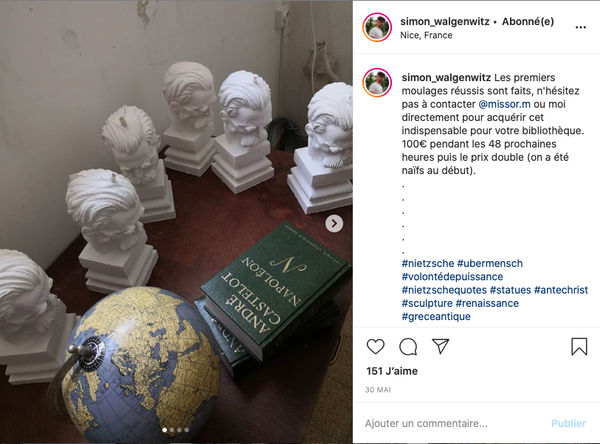
Task: Open the #nietzsche hashtag
Action: point(428,263)
